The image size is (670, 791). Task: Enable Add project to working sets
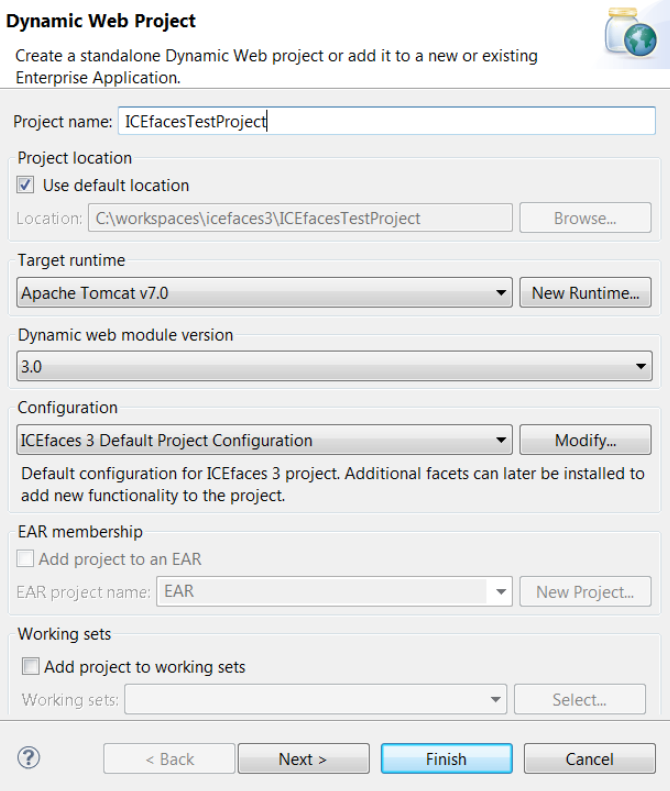coord(31,667)
